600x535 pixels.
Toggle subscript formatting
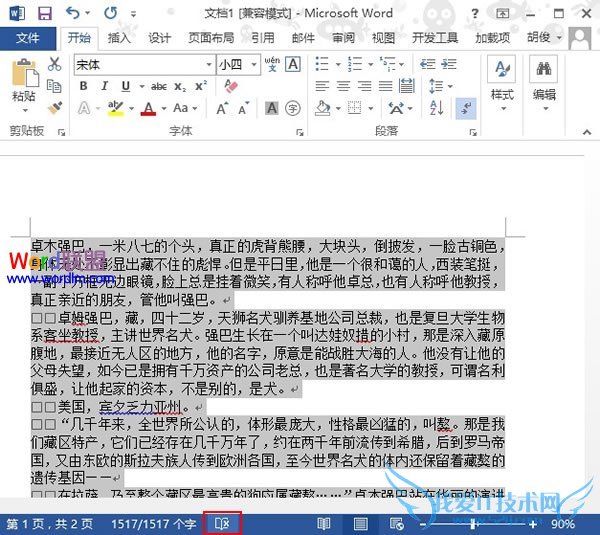click(180, 87)
